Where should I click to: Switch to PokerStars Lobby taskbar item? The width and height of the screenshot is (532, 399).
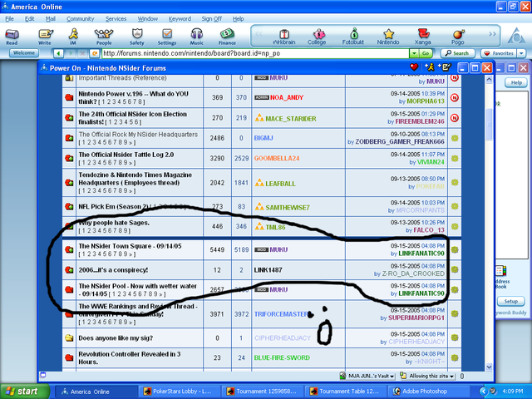(179, 392)
